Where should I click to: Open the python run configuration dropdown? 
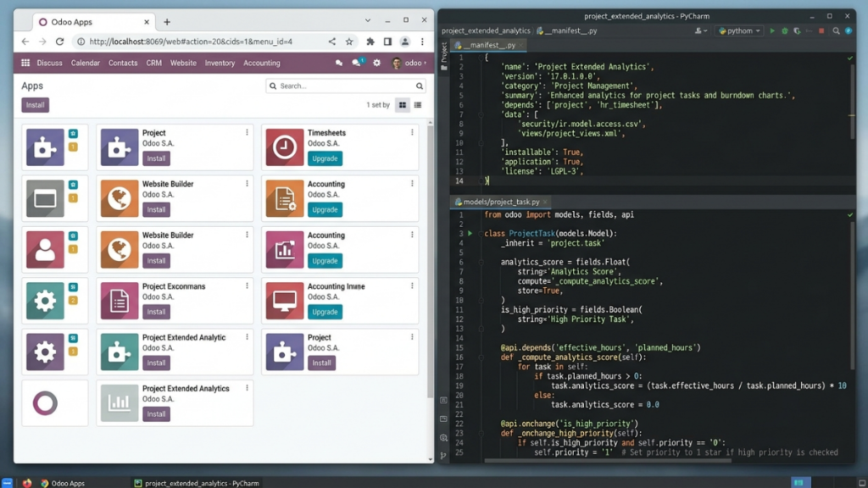pyautogui.click(x=739, y=31)
